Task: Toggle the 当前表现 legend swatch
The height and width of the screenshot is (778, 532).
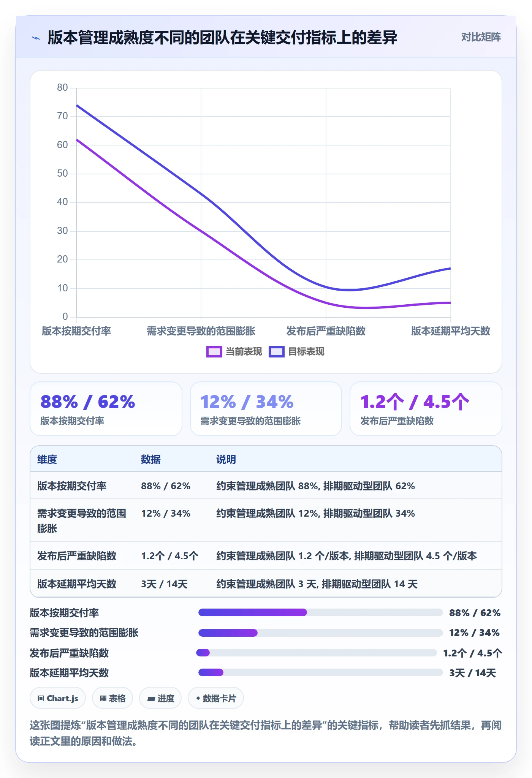Action: 214,352
